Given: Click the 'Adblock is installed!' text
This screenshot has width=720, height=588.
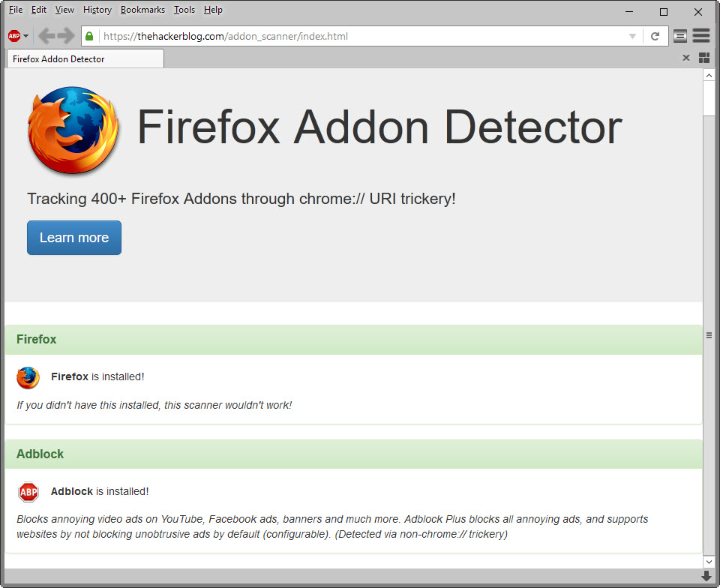Looking at the screenshot, I should (100, 491).
